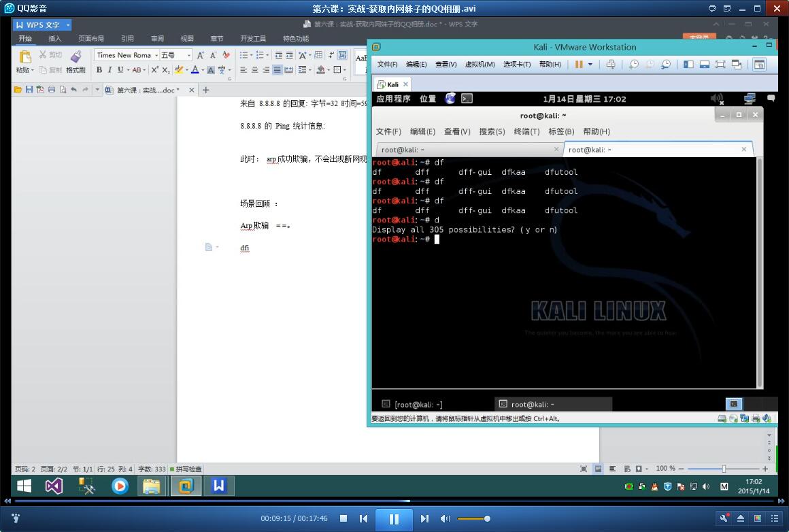789x532 pixels.
Task: Click the WPS open folder icon
Action: coord(18,90)
